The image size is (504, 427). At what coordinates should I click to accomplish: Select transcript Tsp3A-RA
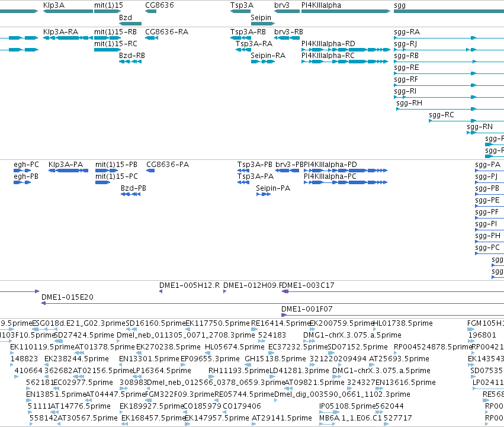coord(243,50)
